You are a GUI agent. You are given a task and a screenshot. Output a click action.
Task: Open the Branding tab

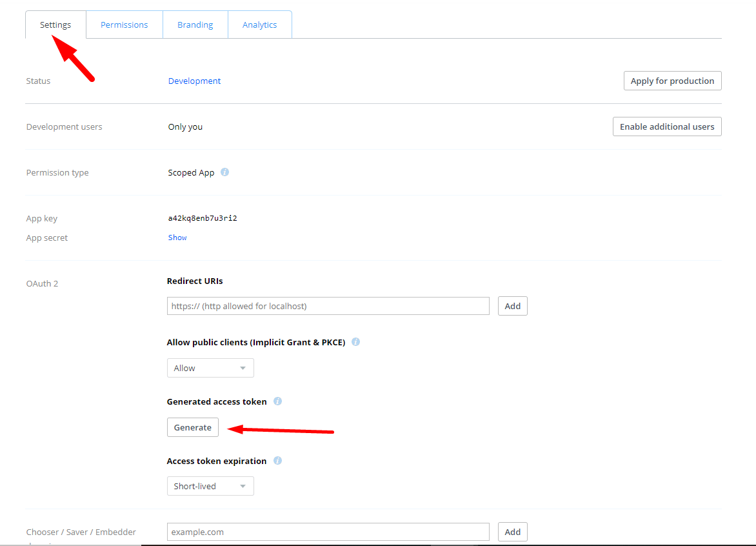click(195, 24)
